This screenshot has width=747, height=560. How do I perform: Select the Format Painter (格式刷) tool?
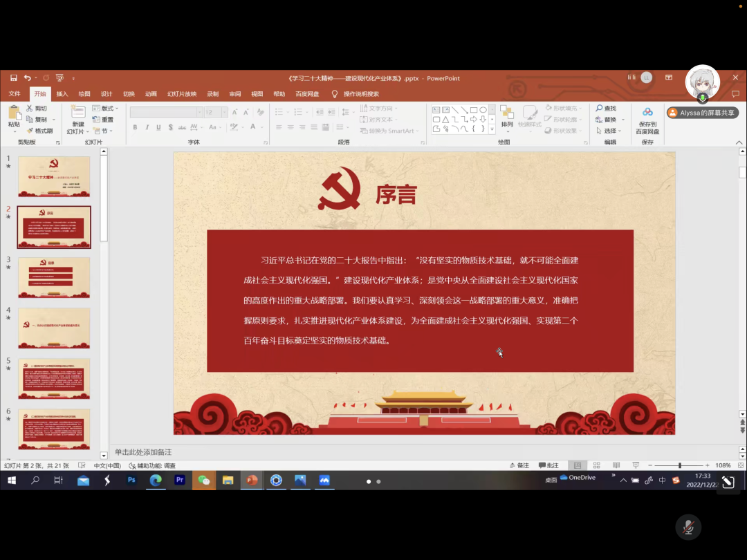click(30, 131)
